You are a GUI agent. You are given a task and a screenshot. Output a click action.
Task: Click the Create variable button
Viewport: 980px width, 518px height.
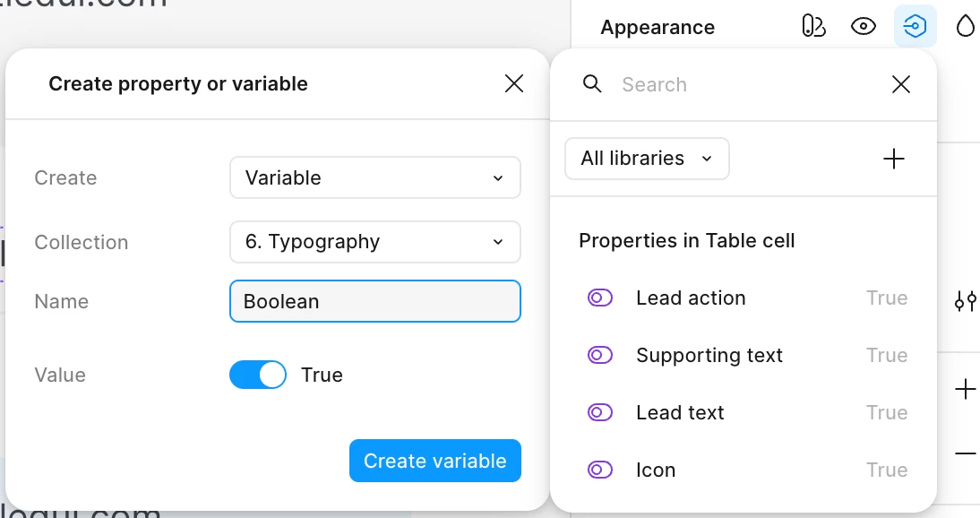pos(434,461)
